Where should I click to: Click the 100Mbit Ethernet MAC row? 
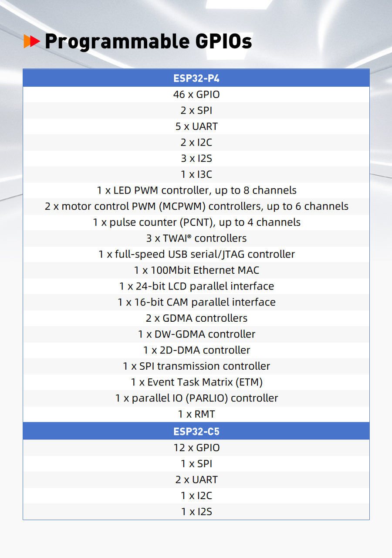196,270
